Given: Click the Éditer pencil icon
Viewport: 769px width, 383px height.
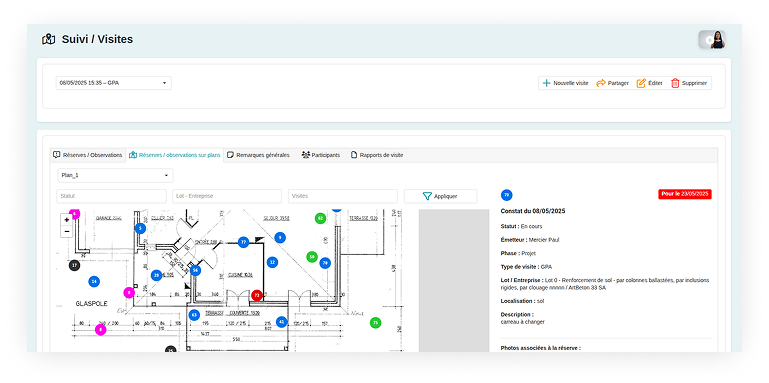Looking at the screenshot, I should 641,83.
